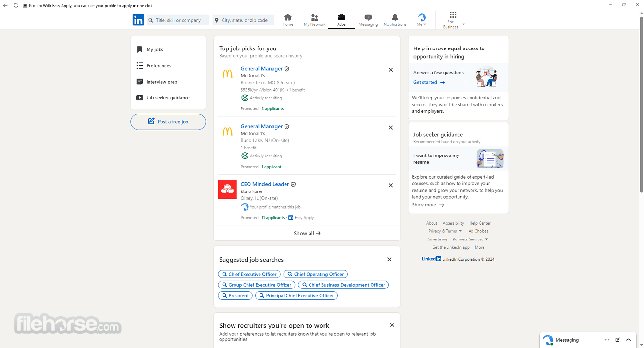Expand the For Business dropdown arrow
The image size is (644, 348).
[x=464, y=24]
